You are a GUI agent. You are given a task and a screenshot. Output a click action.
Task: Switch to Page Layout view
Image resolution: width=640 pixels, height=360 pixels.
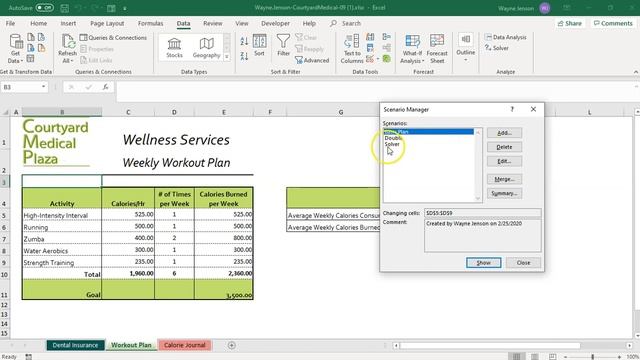click(534, 356)
